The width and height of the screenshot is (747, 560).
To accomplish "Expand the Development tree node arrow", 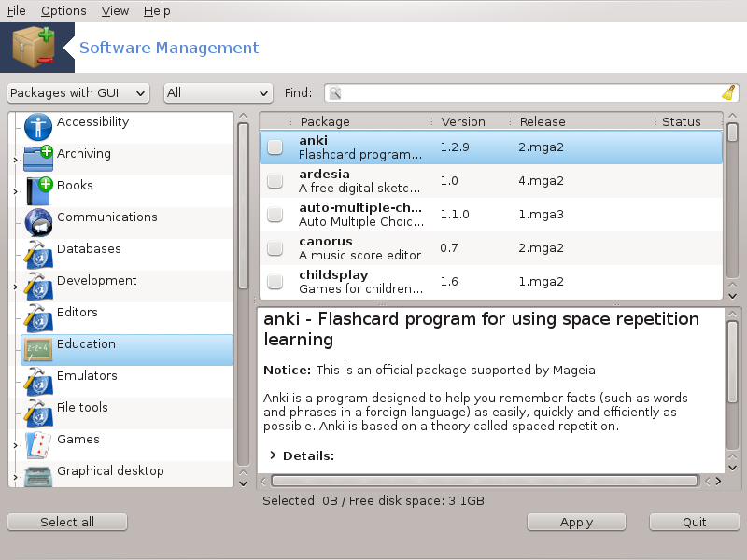I will point(15,287).
